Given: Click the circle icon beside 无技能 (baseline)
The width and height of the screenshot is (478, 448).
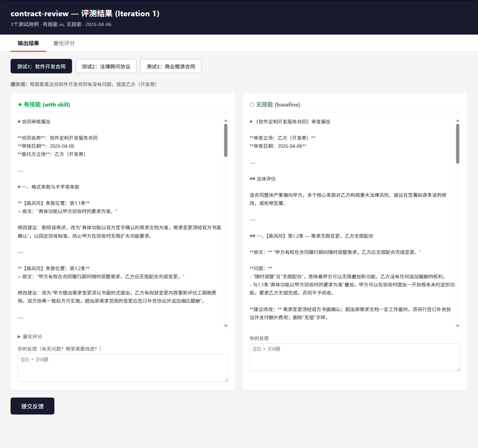Looking at the screenshot, I should (x=252, y=105).
